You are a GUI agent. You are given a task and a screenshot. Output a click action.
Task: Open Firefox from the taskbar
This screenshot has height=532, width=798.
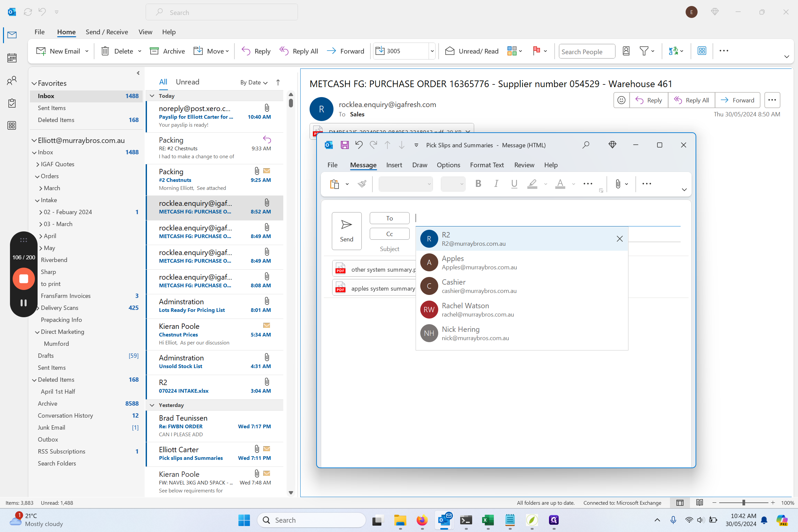point(422,520)
